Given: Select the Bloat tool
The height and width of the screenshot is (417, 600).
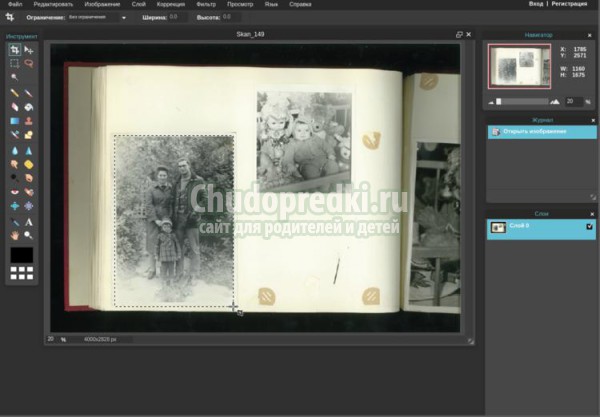Looking at the screenshot, I should [15, 206].
